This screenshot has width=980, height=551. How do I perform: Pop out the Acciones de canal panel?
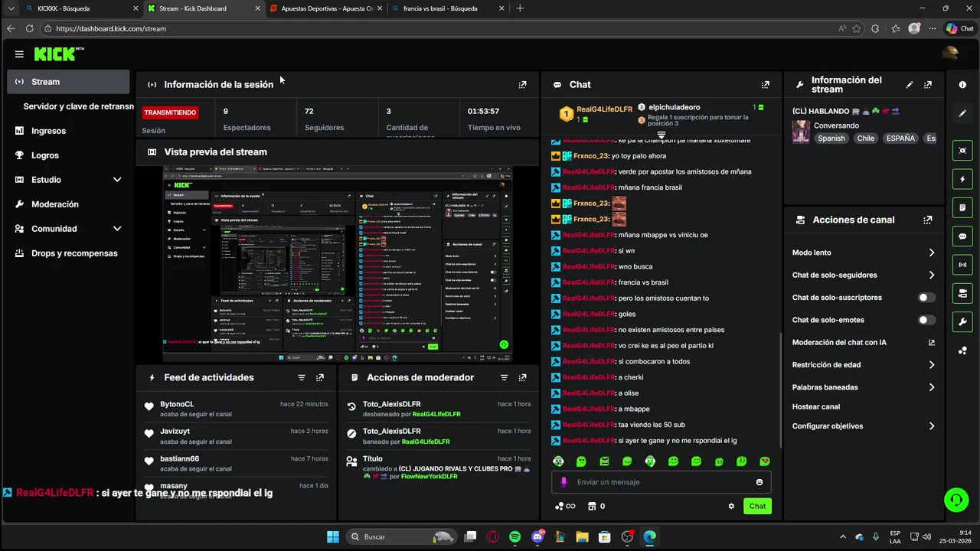tap(928, 220)
